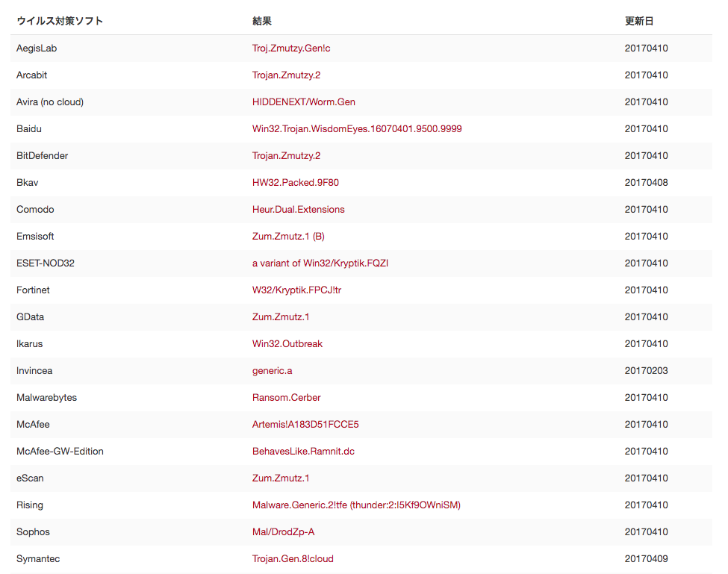
Task: Click the BitDefender vendor name
Action: pyautogui.click(x=43, y=156)
